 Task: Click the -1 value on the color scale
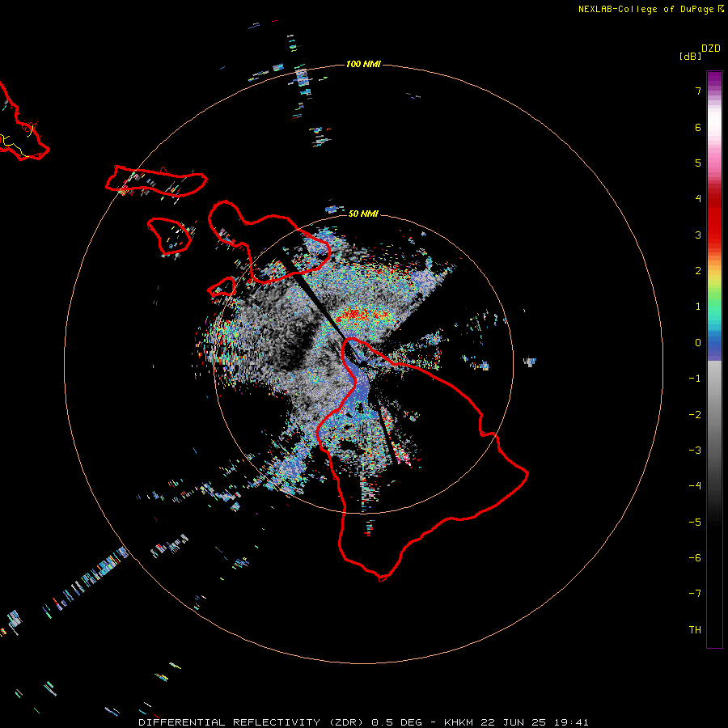pyautogui.click(x=695, y=379)
